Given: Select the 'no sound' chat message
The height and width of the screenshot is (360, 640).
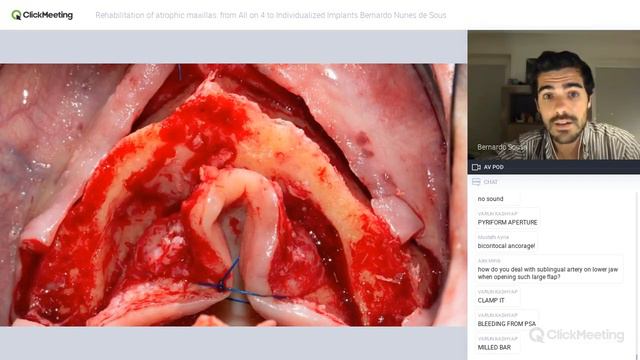Looking at the screenshot, I should tap(490, 199).
